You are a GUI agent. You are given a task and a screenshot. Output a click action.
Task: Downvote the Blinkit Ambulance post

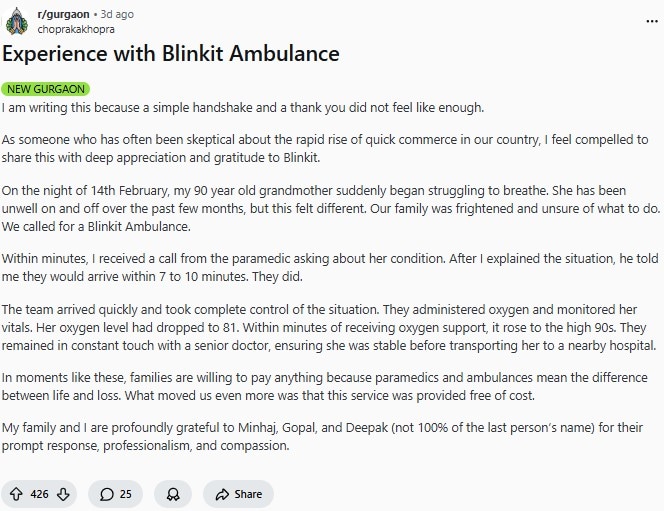click(x=63, y=494)
